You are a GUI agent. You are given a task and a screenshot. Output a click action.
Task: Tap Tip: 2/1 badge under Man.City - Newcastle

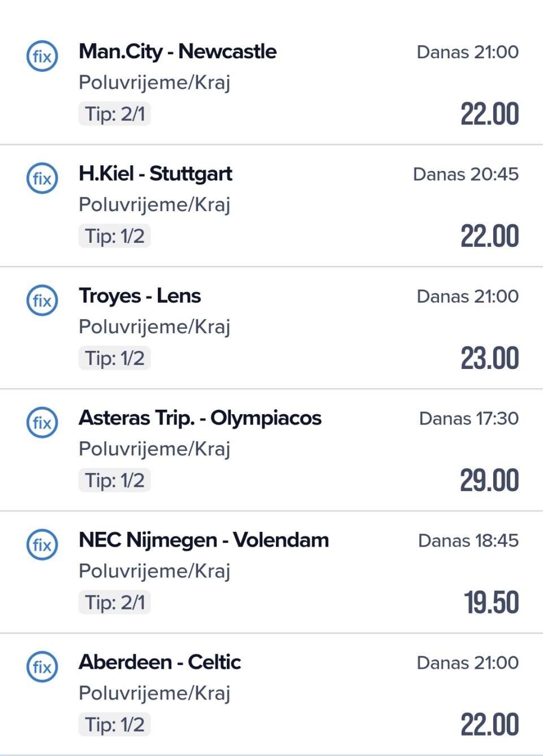(115, 114)
